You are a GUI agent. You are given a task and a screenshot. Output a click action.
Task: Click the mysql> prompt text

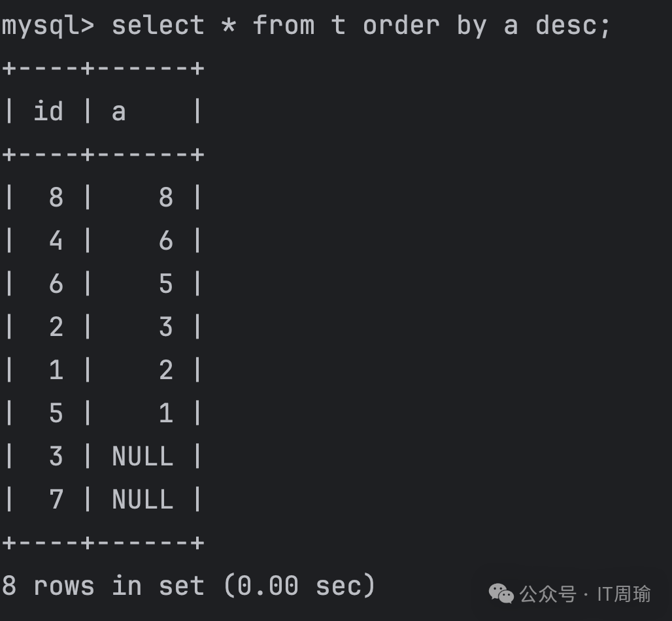pos(48,25)
